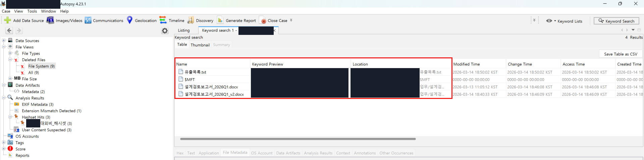Screen dimensions: 644x160
Task: Collapse the Analysis Results node
Action: pyautogui.click(x=4, y=98)
